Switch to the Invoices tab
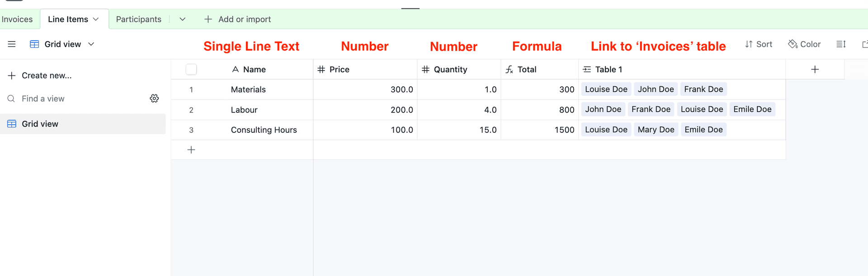 [17, 19]
